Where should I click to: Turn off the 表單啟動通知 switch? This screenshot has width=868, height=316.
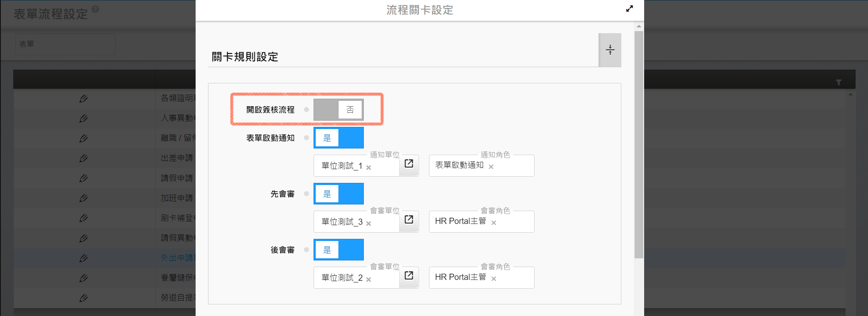click(338, 138)
